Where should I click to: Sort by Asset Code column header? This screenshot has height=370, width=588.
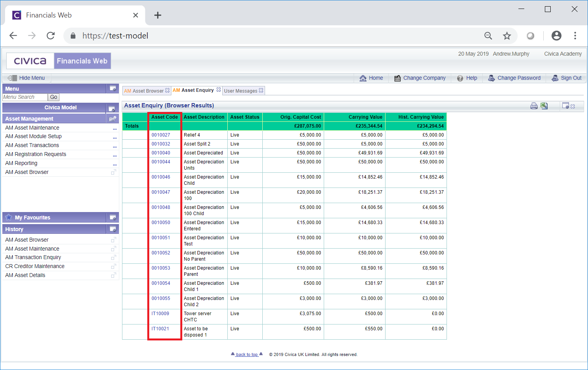tap(165, 117)
